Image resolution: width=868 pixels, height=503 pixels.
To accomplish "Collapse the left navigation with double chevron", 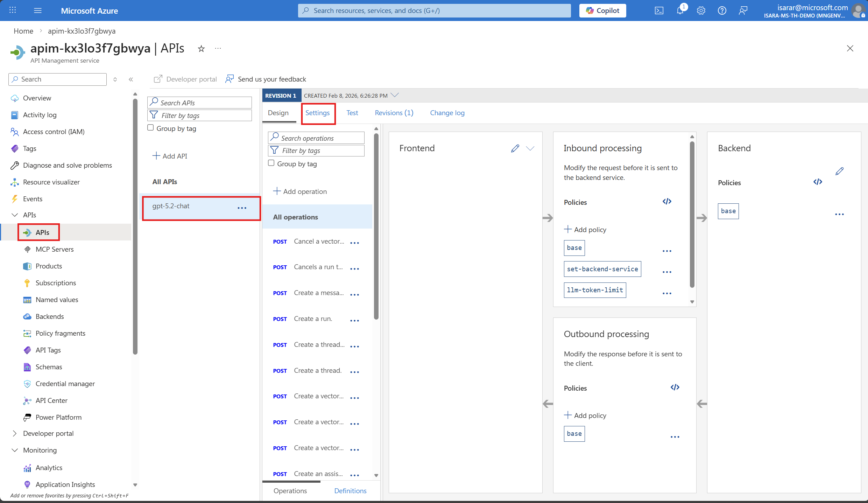I will point(131,79).
